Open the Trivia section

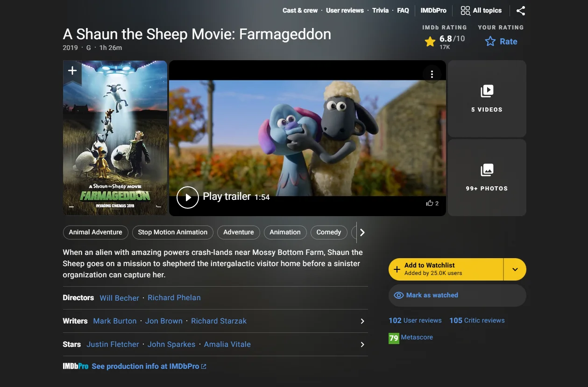[380, 10]
